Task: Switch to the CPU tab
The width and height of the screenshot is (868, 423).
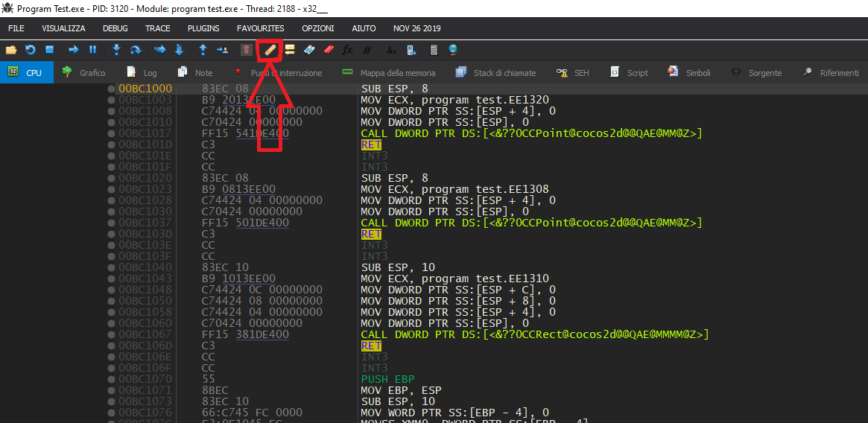Action: [x=27, y=72]
